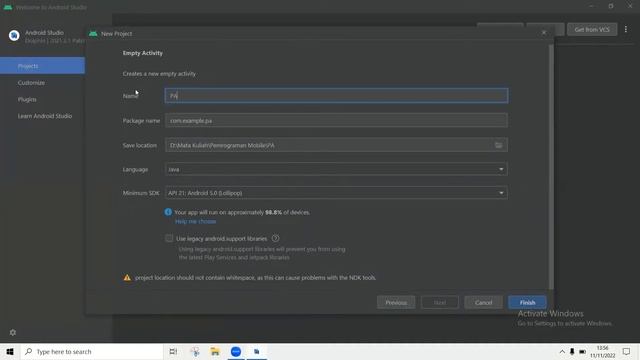Enable Use legacy android.support libraries checkbox

tap(169, 238)
